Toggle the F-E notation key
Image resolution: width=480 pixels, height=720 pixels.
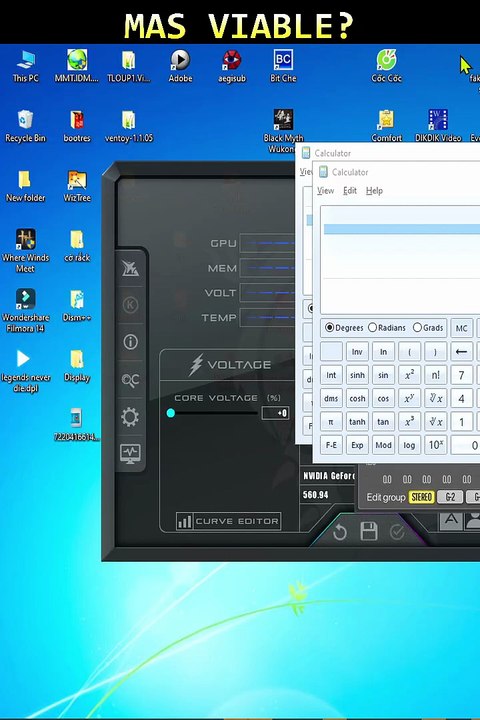pyautogui.click(x=331, y=445)
